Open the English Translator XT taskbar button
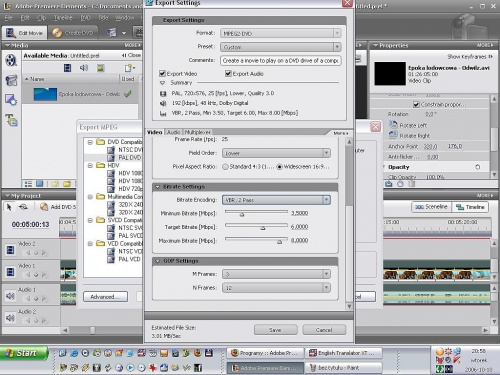The height and width of the screenshot is (375, 500). pos(343,353)
